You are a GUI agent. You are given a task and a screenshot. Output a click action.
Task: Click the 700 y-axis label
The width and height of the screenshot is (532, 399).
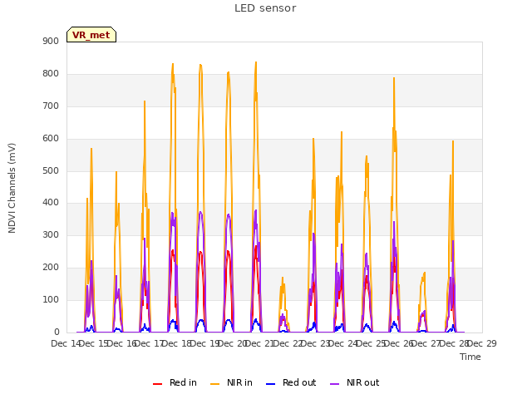pos(51,106)
